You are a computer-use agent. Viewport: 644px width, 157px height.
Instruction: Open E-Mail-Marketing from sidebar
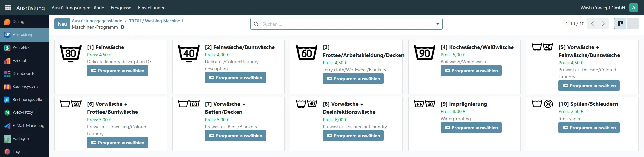[x=28, y=126]
